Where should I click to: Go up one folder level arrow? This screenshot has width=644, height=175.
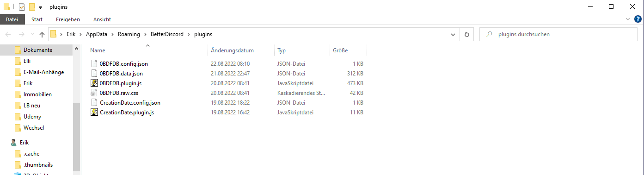pyautogui.click(x=42, y=34)
